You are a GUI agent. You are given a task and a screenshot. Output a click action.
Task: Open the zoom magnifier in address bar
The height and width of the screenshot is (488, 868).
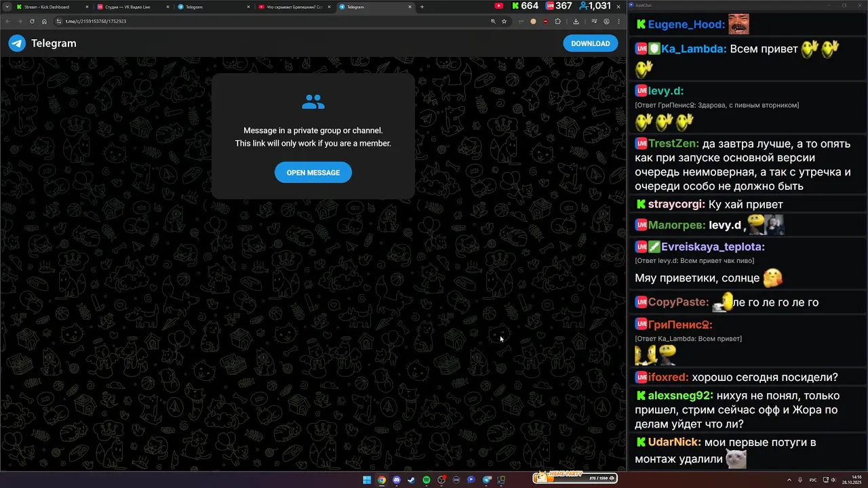[x=493, y=21]
